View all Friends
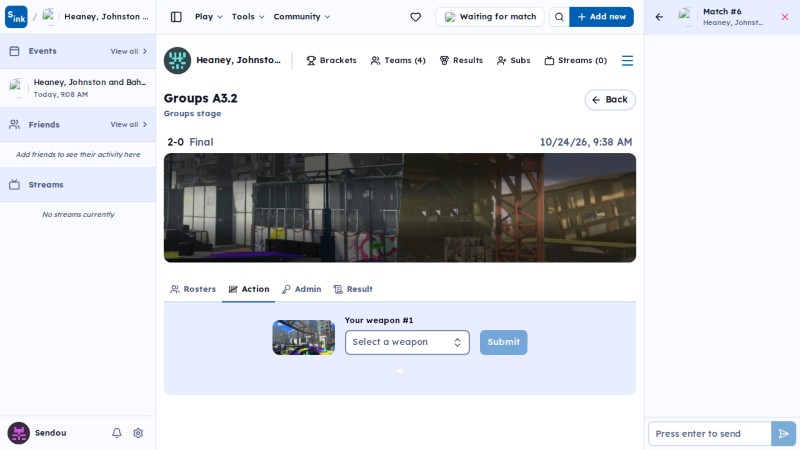This screenshot has width=800, height=450. click(129, 124)
